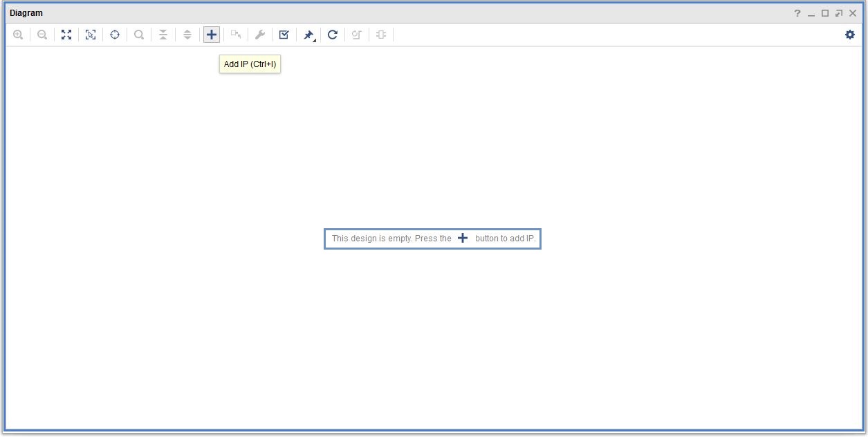Click the plus icon in empty-design message

click(463, 239)
